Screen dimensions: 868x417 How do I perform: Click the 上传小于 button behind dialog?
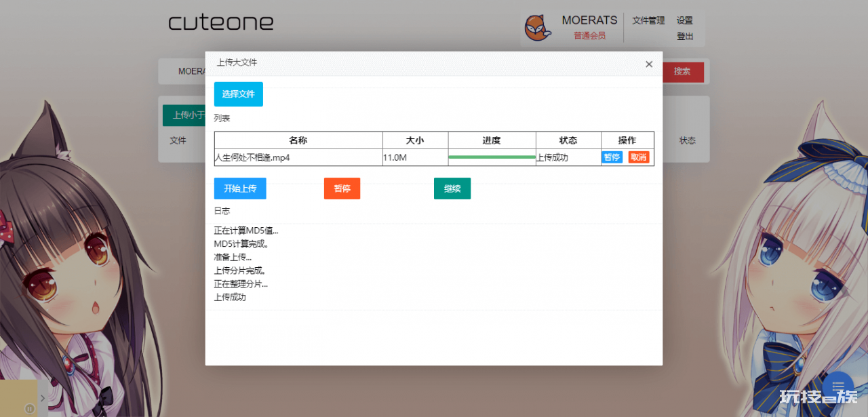pos(184,115)
